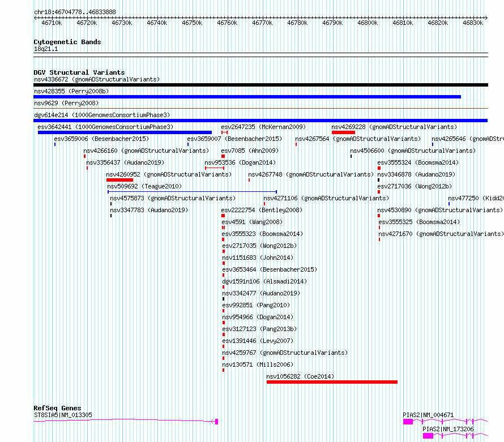Open esv3653464 (Besenbacher2015) label
The width and height of the screenshot is (504, 442).
270,269
